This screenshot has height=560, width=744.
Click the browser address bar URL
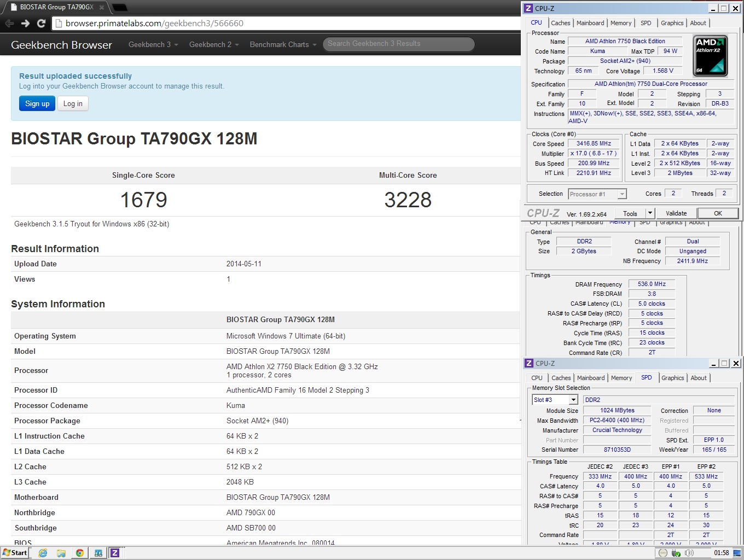pos(154,24)
